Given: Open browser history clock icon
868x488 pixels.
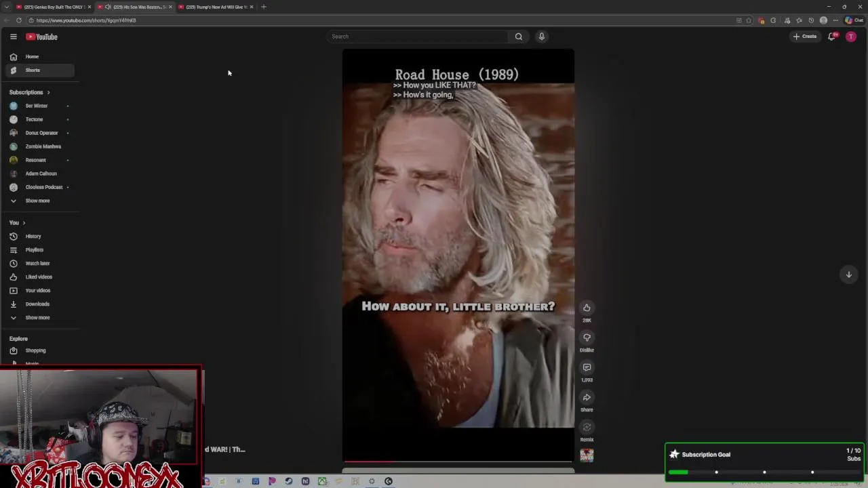Looking at the screenshot, I should click(x=811, y=20).
